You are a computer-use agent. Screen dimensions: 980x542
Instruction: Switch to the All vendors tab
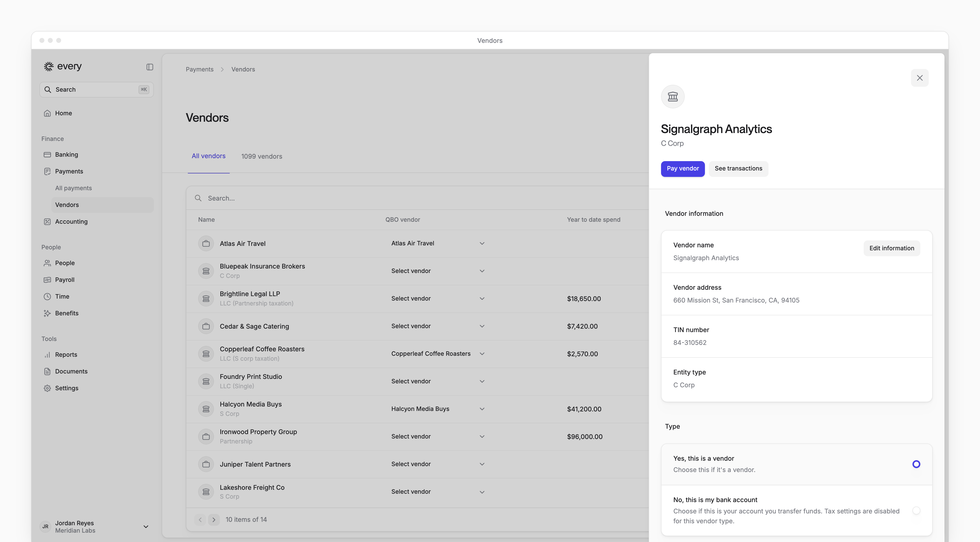pos(209,156)
